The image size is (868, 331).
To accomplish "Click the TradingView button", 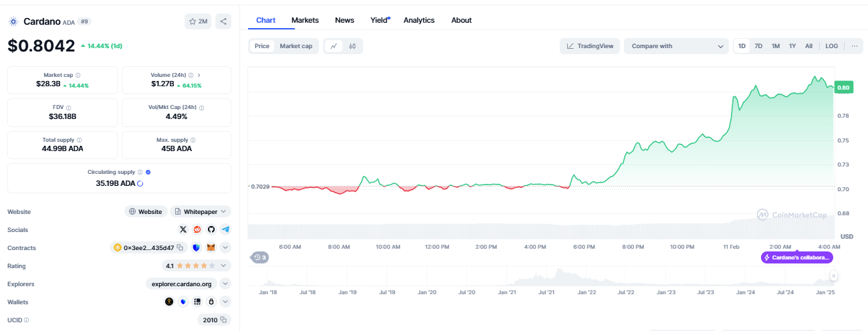I will tap(589, 46).
